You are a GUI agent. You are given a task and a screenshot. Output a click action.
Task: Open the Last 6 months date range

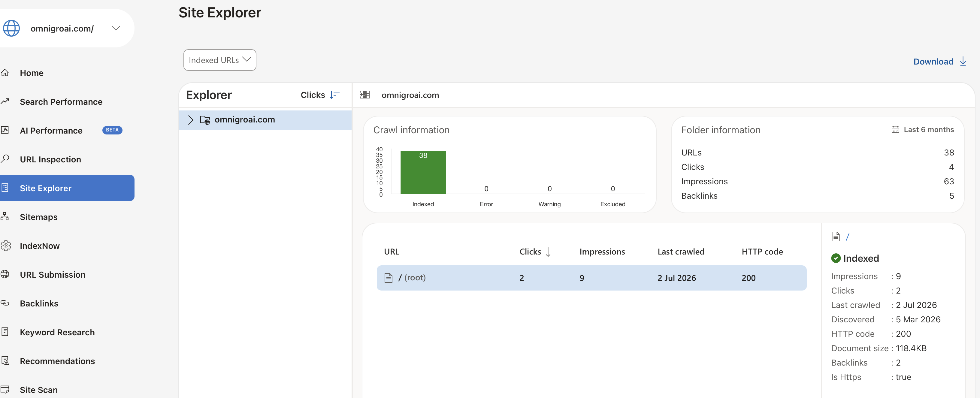pos(929,130)
